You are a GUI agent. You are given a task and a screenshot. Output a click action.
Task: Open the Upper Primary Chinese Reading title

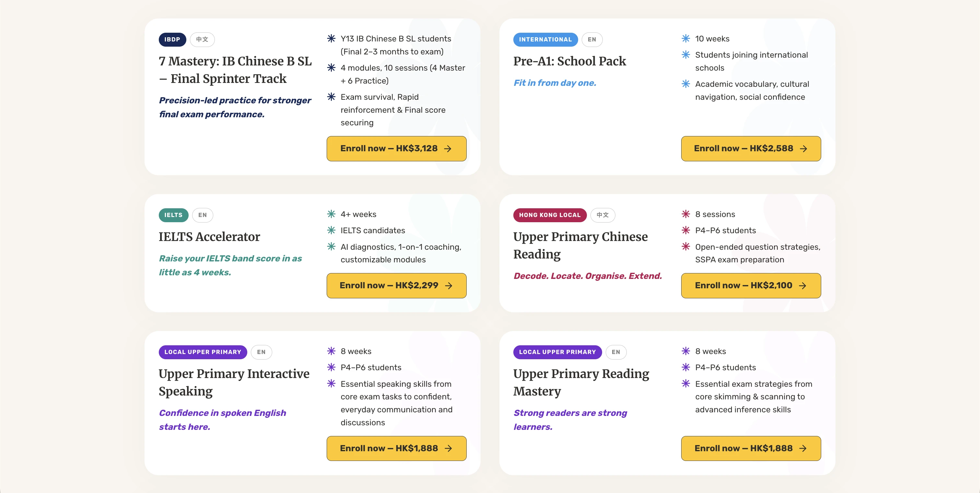click(580, 246)
